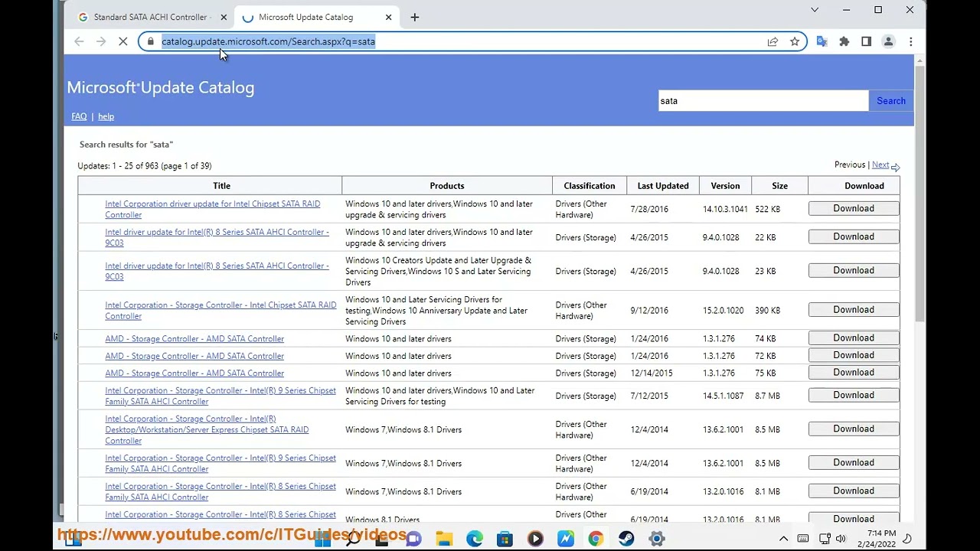View site information via the padlock icon
980x551 pixels.
(x=151, y=41)
